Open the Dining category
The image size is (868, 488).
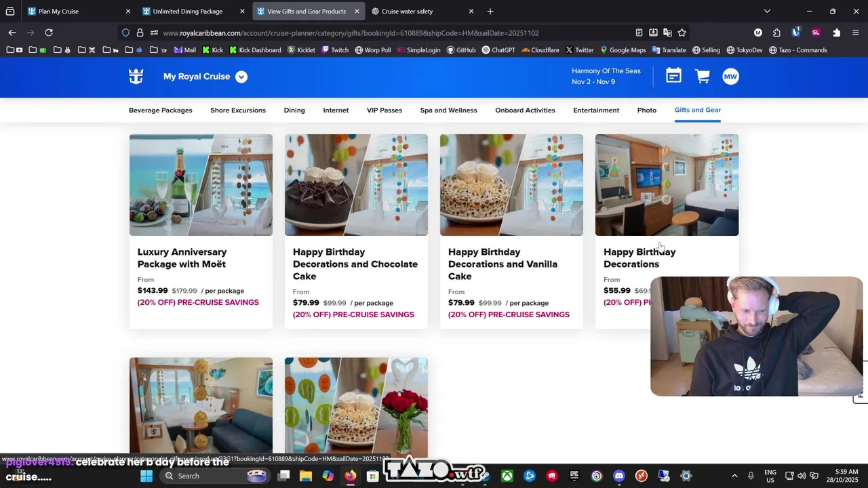[x=294, y=110]
